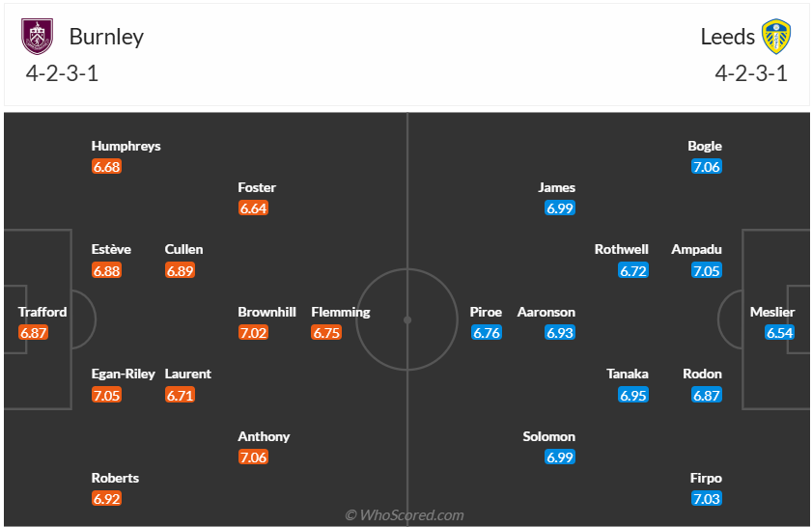The height and width of the screenshot is (527, 812).
Task: Click Aaronson's 6.93 rating badge
Action: coord(560,333)
